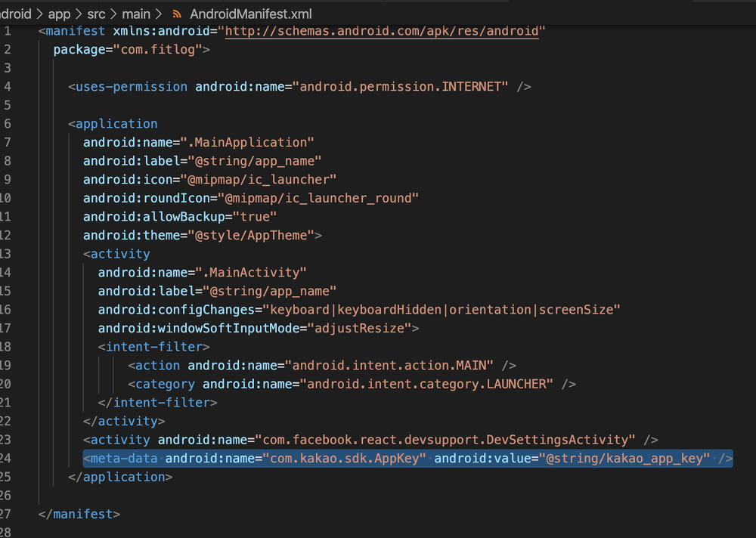Click the ".MainActivity" value

click(x=251, y=272)
